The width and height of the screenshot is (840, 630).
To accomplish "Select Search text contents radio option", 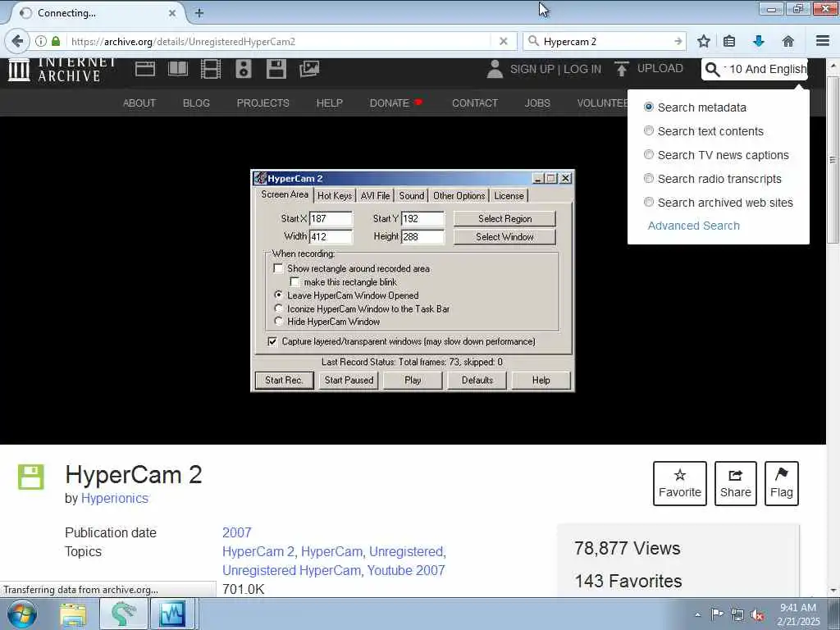I will (649, 130).
